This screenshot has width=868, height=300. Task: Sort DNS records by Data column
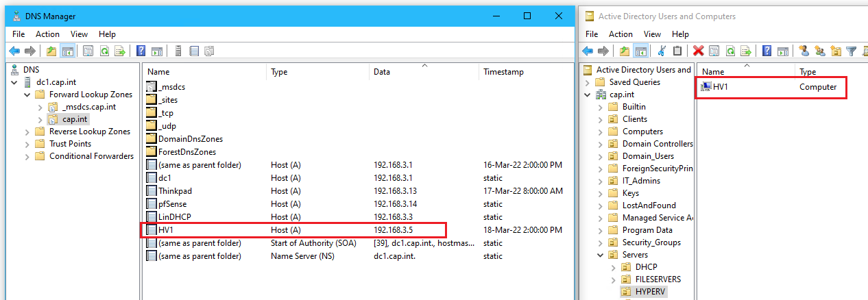pos(424,71)
